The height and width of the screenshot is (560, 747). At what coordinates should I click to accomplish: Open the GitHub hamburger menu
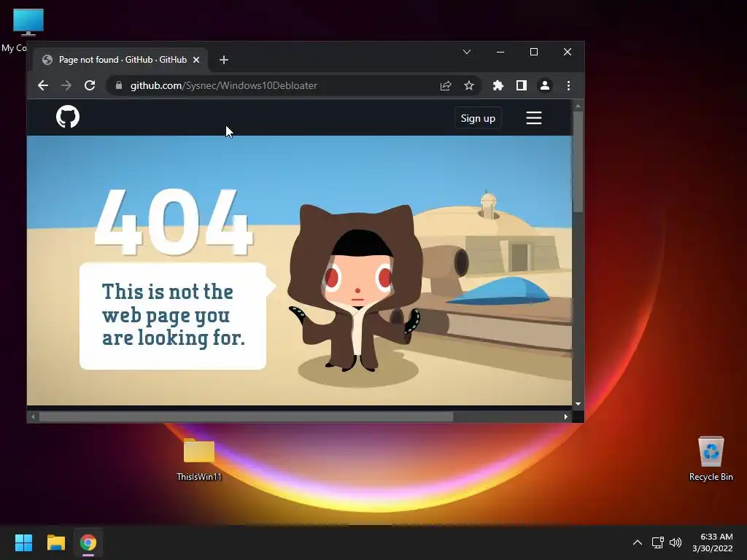pyautogui.click(x=534, y=117)
